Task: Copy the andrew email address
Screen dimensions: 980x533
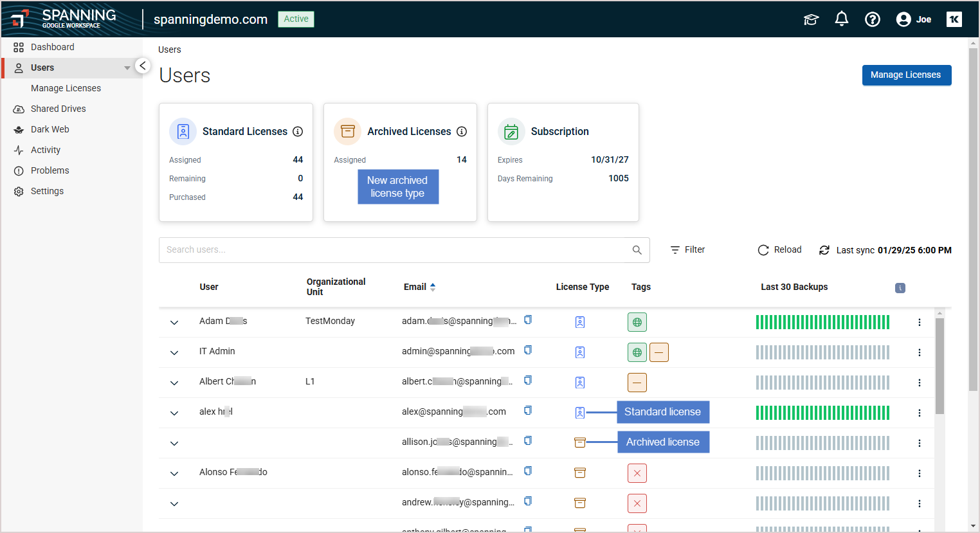Action: (x=528, y=501)
